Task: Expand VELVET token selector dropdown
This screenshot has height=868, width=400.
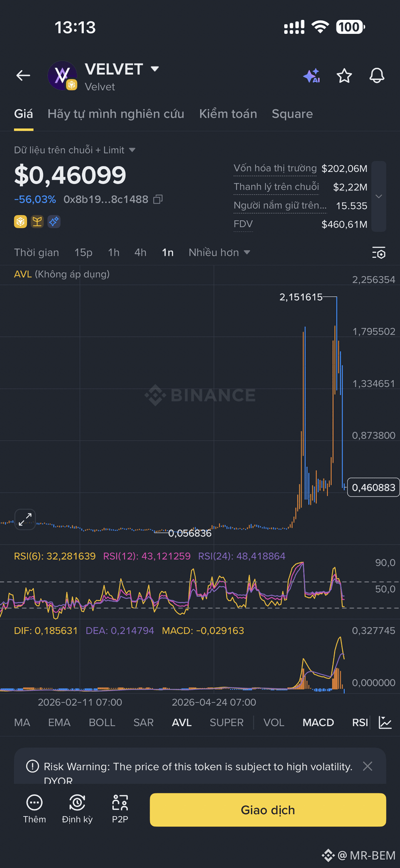Action: click(x=155, y=69)
